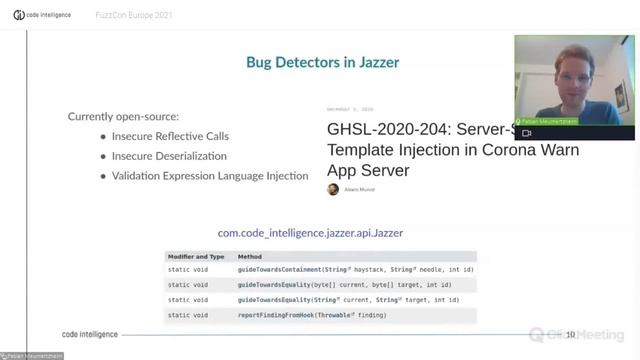Viewport: 640px width, 360px height.
Task: Click the FuzzCon Europe 2021 header text
Action: (133, 15)
